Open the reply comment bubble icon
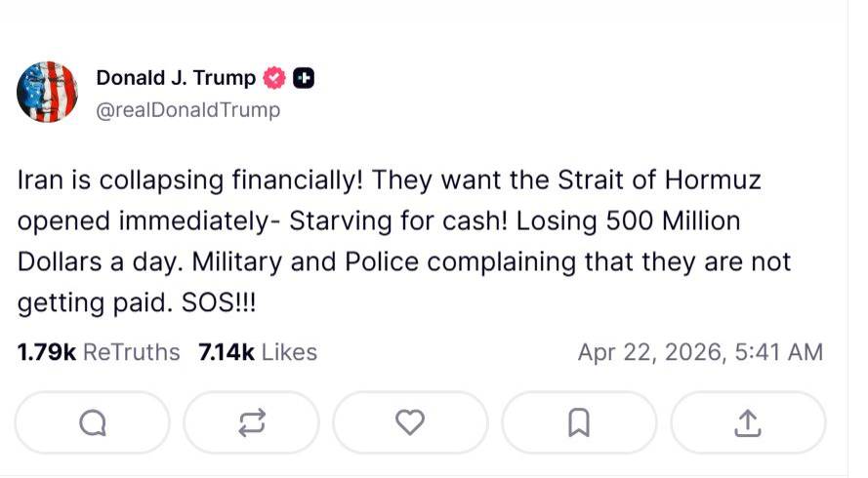868x478 pixels. coord(93,422)
